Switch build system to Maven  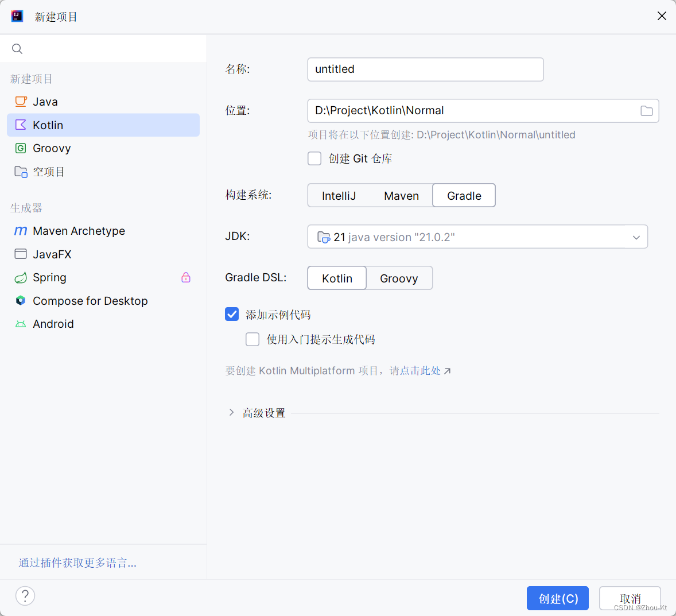point(401,195)
